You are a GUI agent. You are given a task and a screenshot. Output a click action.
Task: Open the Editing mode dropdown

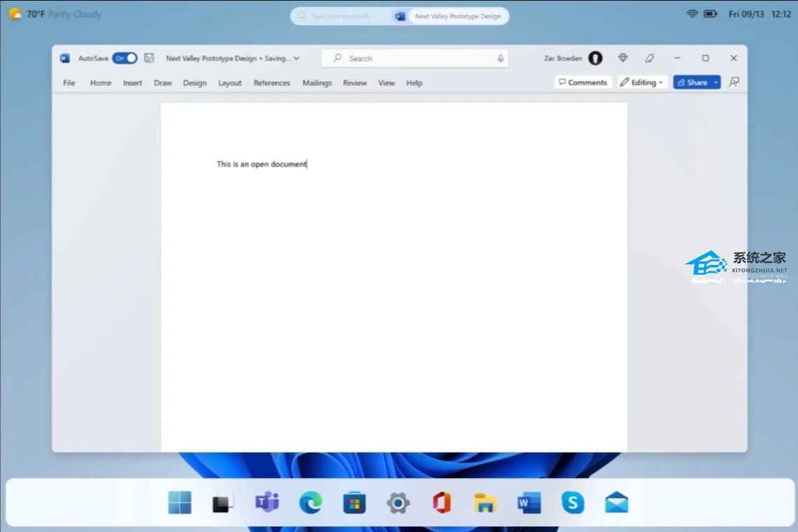(643, 82)
